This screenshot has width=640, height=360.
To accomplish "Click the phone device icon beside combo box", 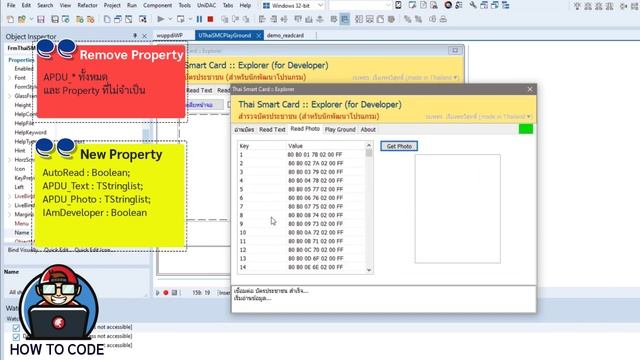I will pyautogui.click(x=398, y=5).
